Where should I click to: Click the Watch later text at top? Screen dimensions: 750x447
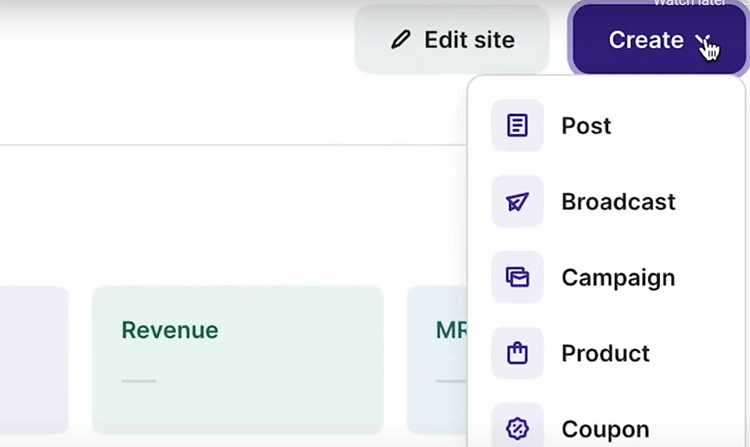[688, 3]
